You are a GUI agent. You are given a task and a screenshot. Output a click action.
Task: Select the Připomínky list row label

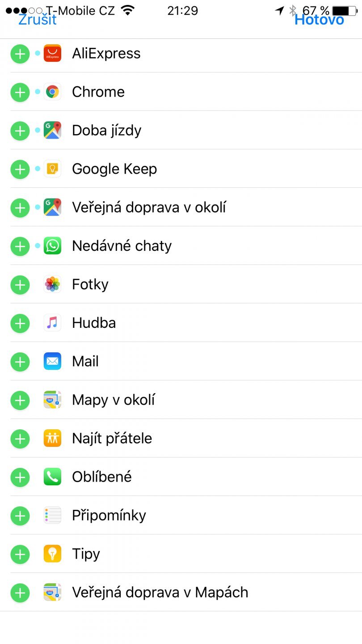(109, 515)
